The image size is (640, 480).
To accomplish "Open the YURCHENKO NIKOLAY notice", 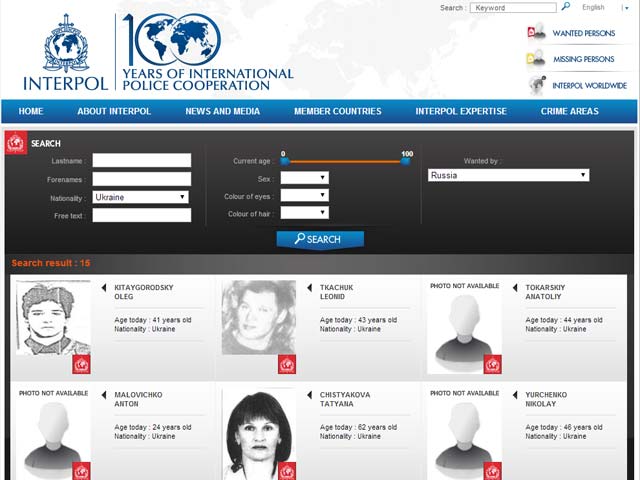I will click(546, 399).
